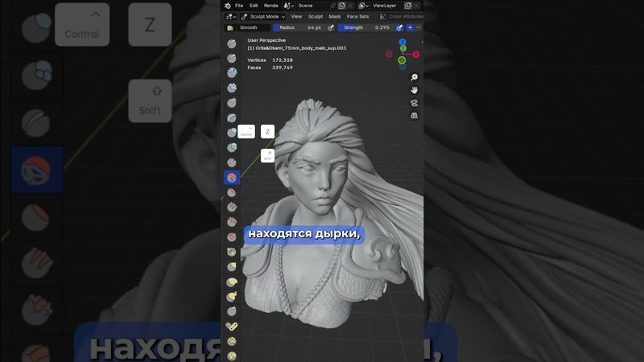Open the Face Sets menu

pyautogui.click(x=357, y=16)
